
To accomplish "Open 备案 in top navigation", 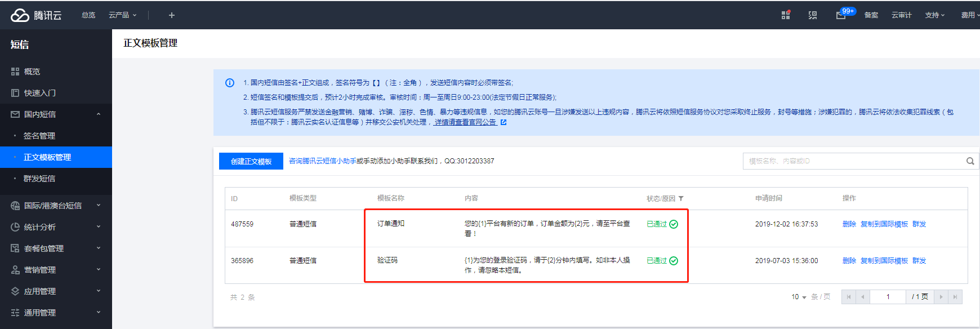I will [871, 15].
